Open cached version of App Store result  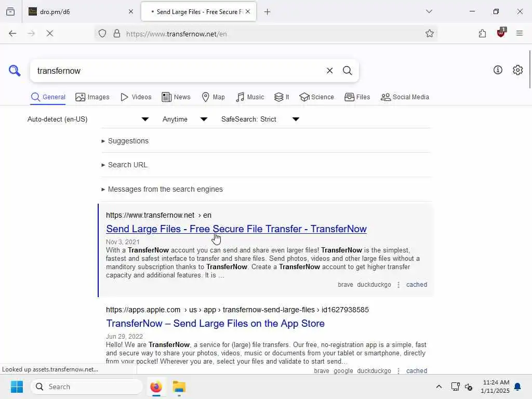(x=417, y=371)
